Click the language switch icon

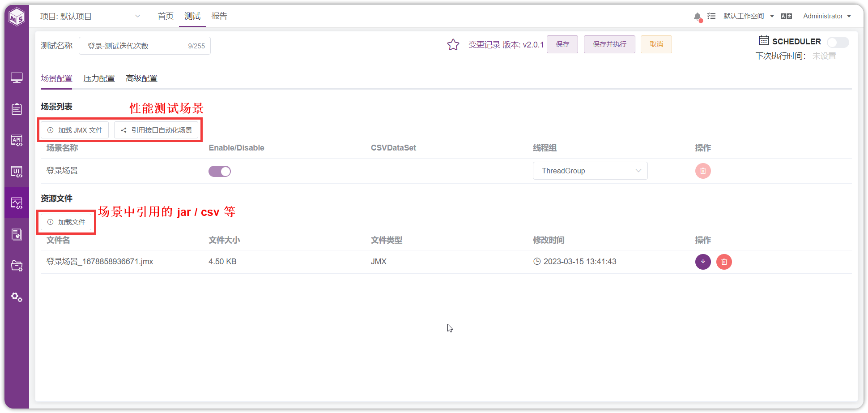point(786,16)
